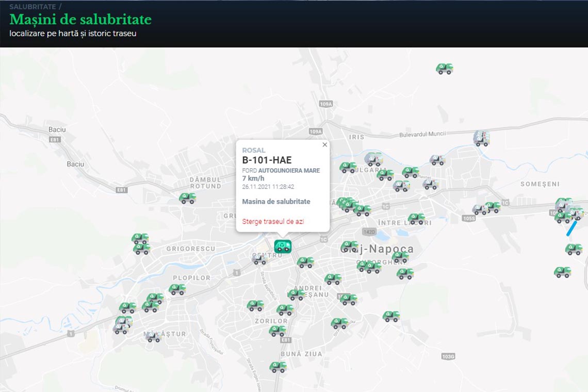The image size is (588, 392).
Task: Click the truck right of Plopilor label
Action: click(177, 289)
